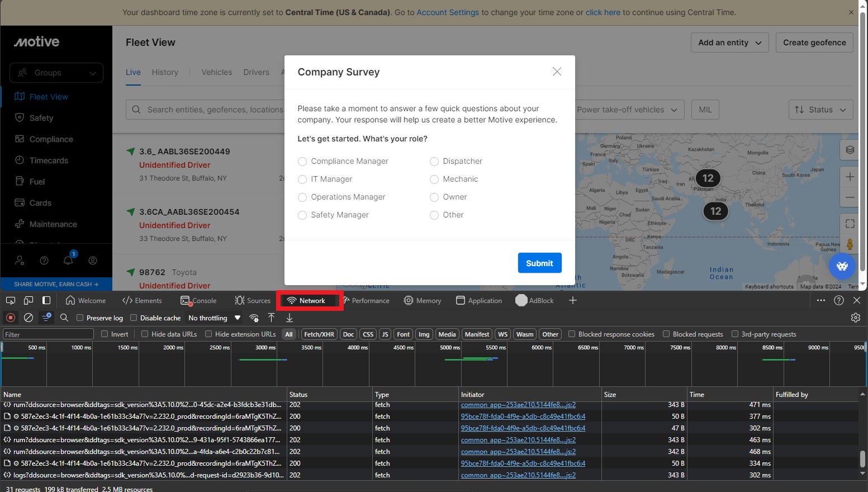Import HAR file upload arrow
Image resolution: width=868 pixels, height=492 pixels.
click(272, 318)
